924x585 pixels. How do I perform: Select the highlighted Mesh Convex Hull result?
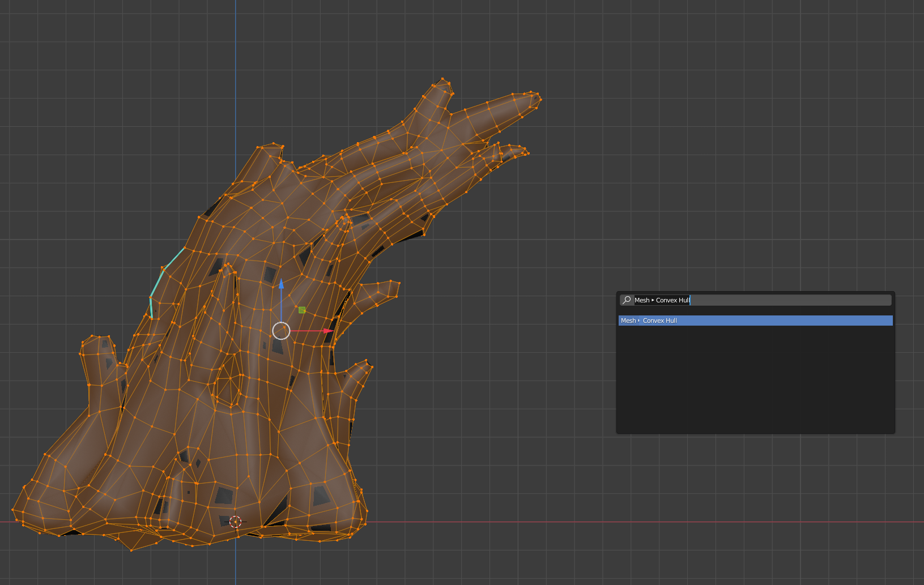point(755,321)
